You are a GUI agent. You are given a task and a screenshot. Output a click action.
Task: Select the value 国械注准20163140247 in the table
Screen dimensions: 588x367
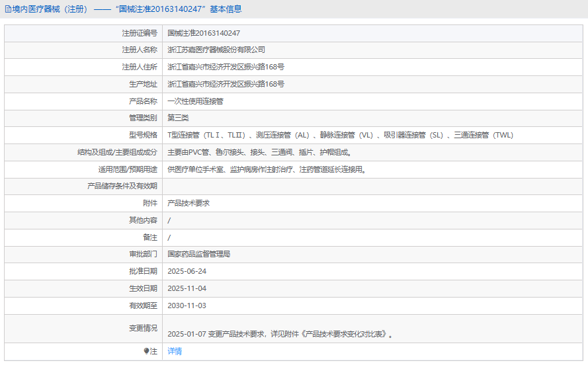point(204,33)
